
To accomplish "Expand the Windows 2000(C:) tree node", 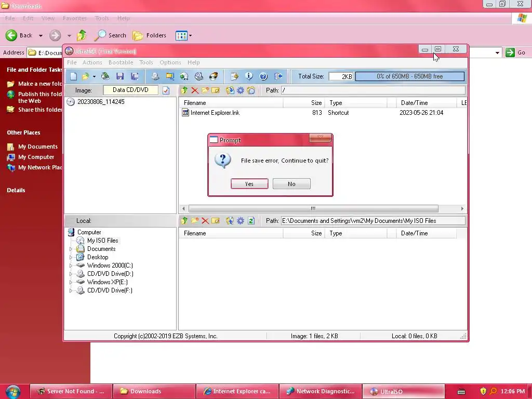I will tap(71, 265).
